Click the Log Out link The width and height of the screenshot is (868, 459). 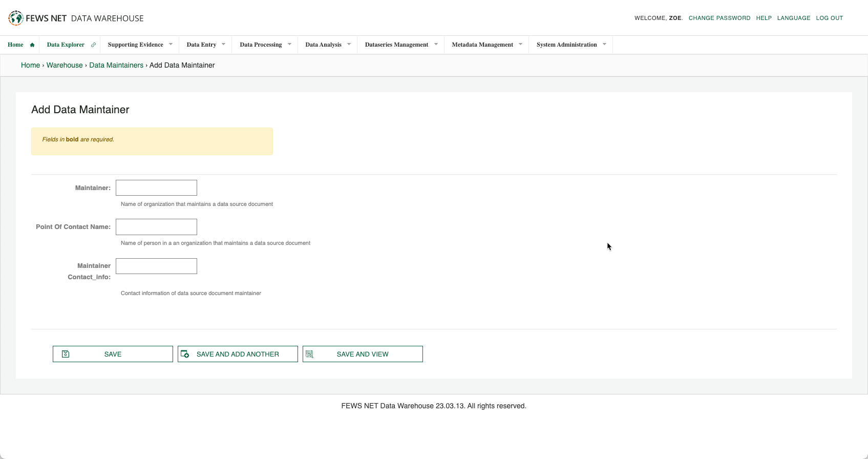(x=829, y=18)
